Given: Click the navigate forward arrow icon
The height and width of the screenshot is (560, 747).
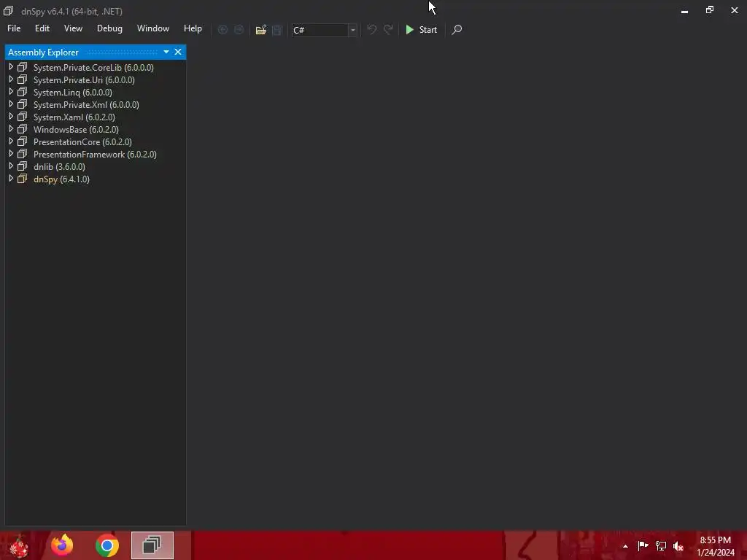Looking at the screenshot, I should point(239,29).
